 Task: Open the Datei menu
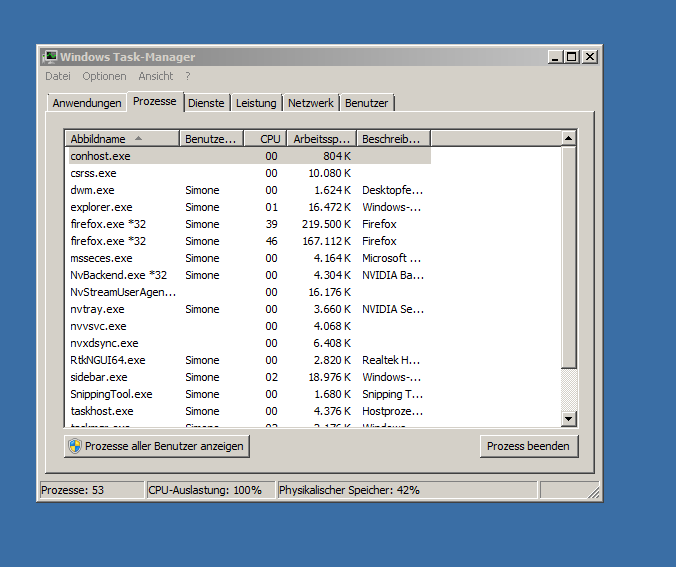58,76
